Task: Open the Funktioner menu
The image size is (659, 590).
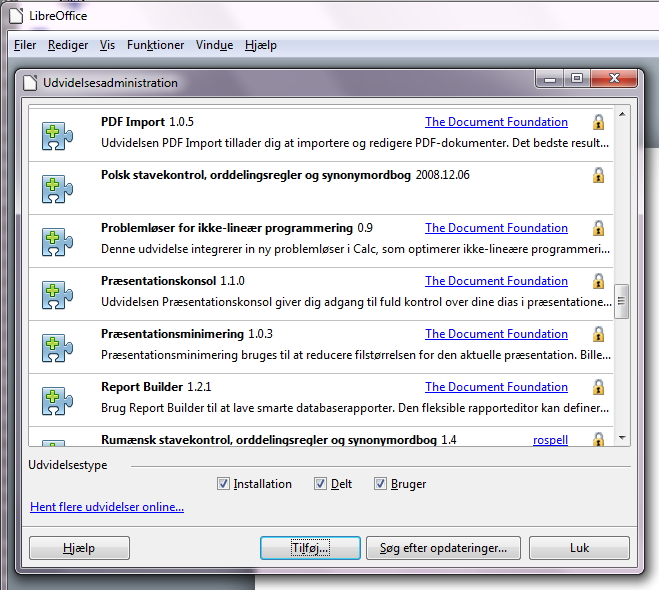Action: pyautogui.click(x=156, y=45)
